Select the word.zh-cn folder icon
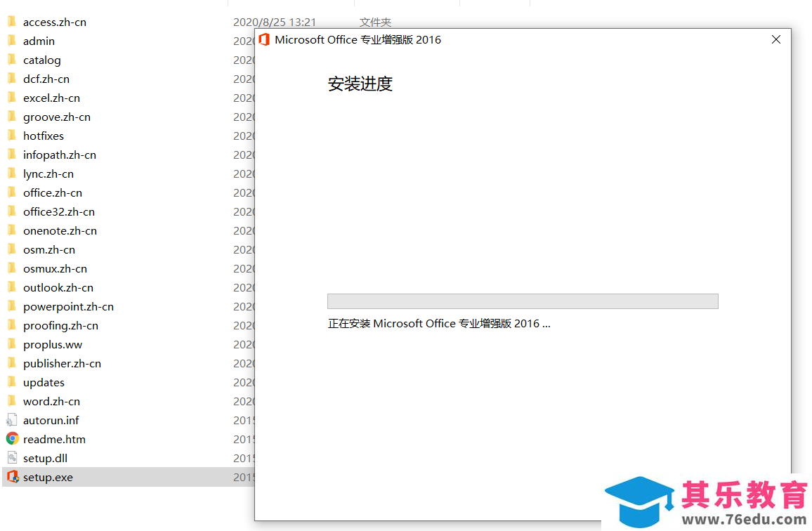 12,401
